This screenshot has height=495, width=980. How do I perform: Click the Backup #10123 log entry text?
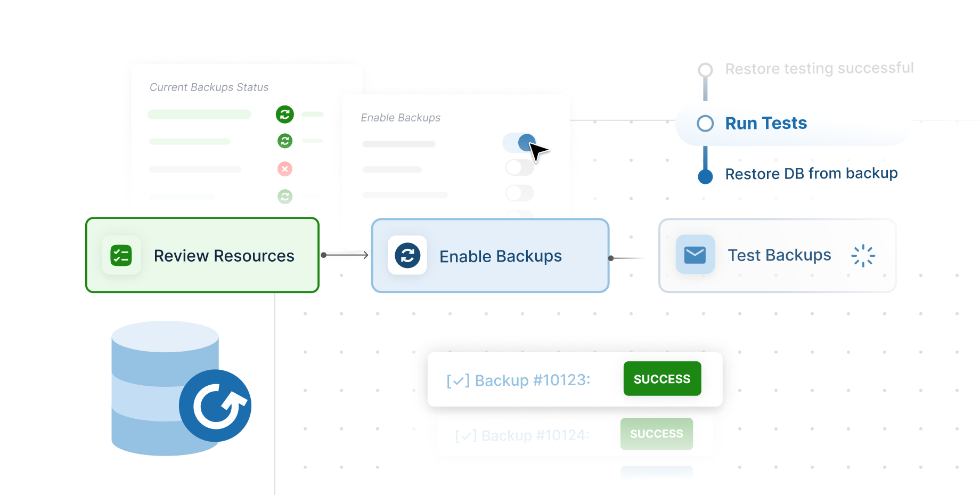[518, 380]
